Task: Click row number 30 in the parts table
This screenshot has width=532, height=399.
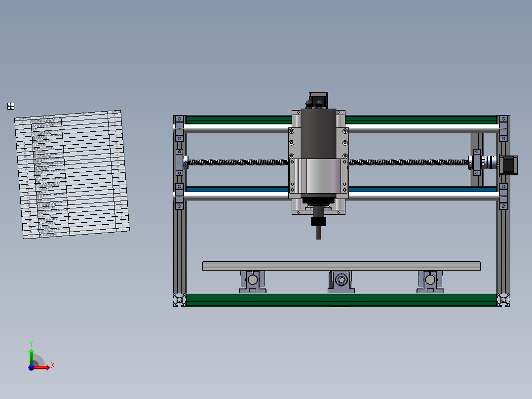Action: point(31,236)
